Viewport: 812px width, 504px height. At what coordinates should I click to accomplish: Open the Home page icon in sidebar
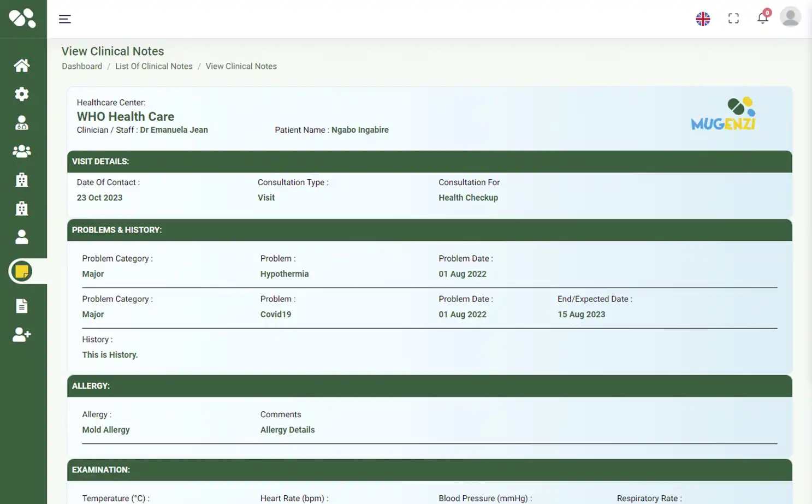click(x=22, y=65)
